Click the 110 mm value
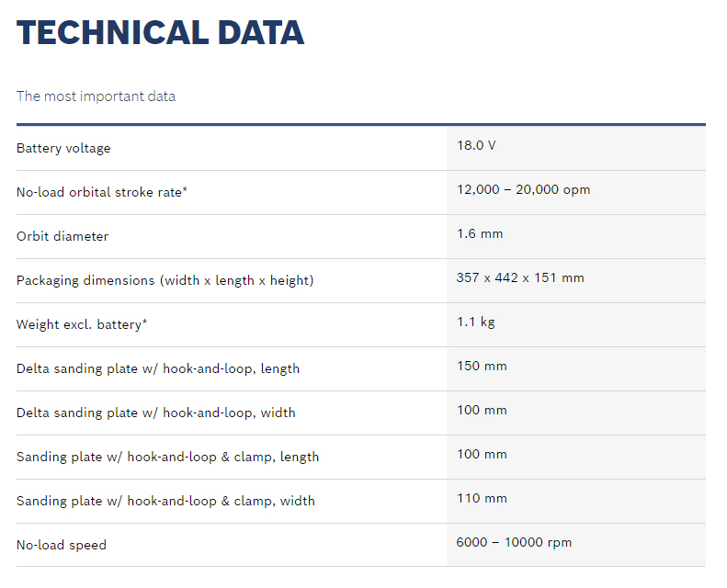Viewport: 727px width, 588px height. (x=482, y=498)
